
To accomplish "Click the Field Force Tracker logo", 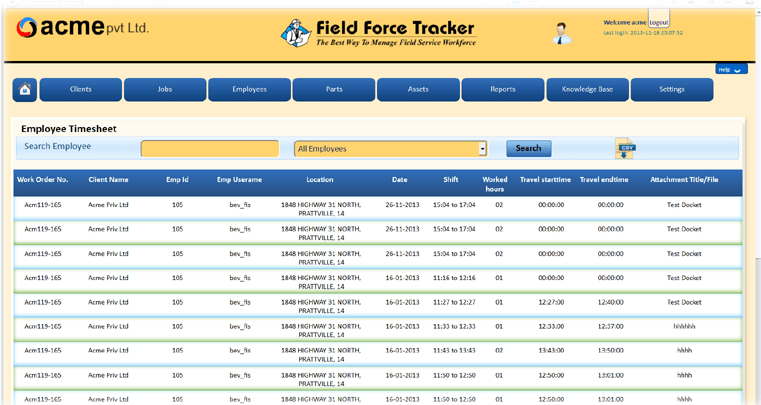I will (378, 33).
